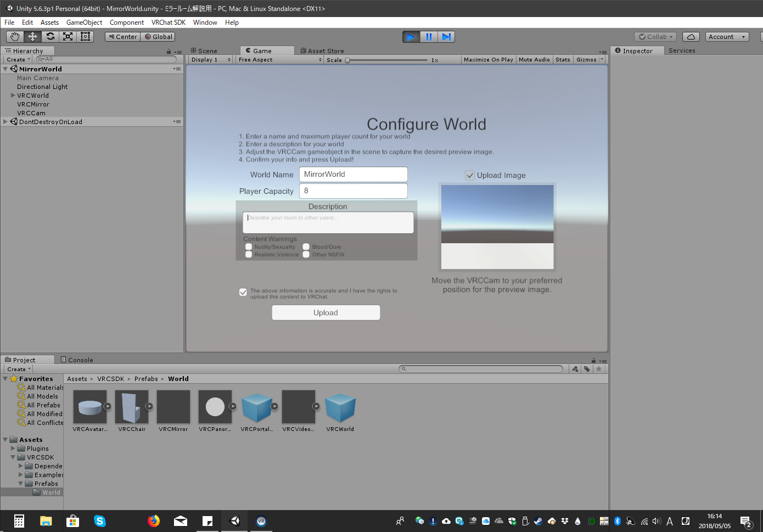Open Calculator from the taskbar

coord(19,521)
